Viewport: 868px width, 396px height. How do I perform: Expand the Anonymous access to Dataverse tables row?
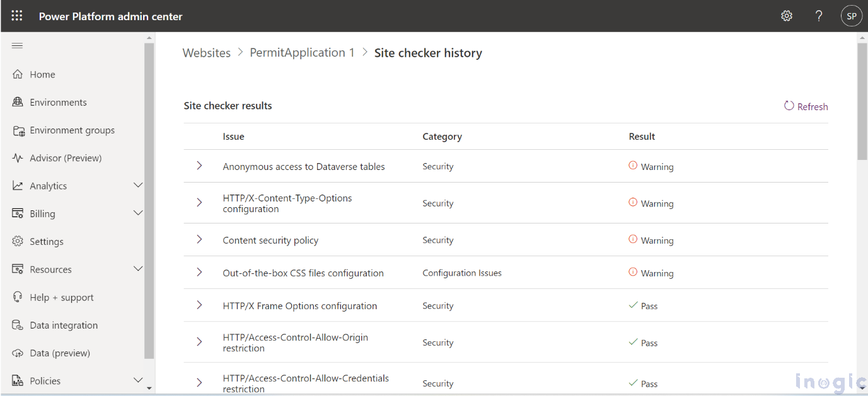click(199, 166)
